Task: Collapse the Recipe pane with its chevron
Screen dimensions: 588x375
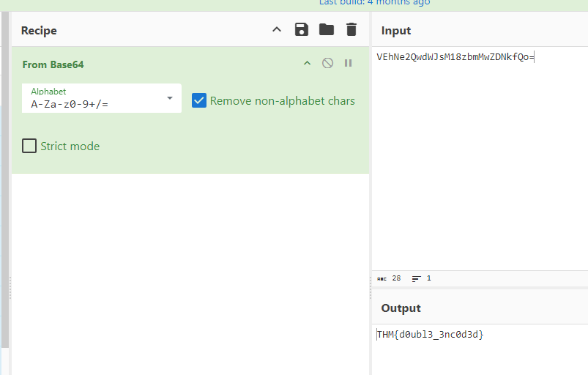Action: [x=277, y=30]
